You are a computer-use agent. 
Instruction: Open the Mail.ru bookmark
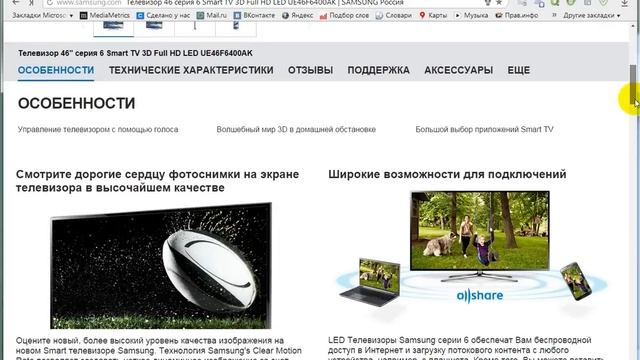212,16
